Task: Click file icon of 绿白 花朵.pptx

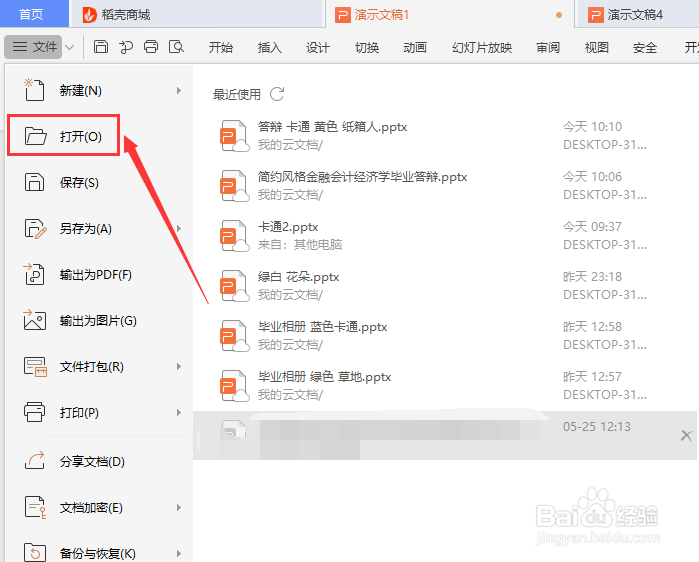Action: coord(234,286)
